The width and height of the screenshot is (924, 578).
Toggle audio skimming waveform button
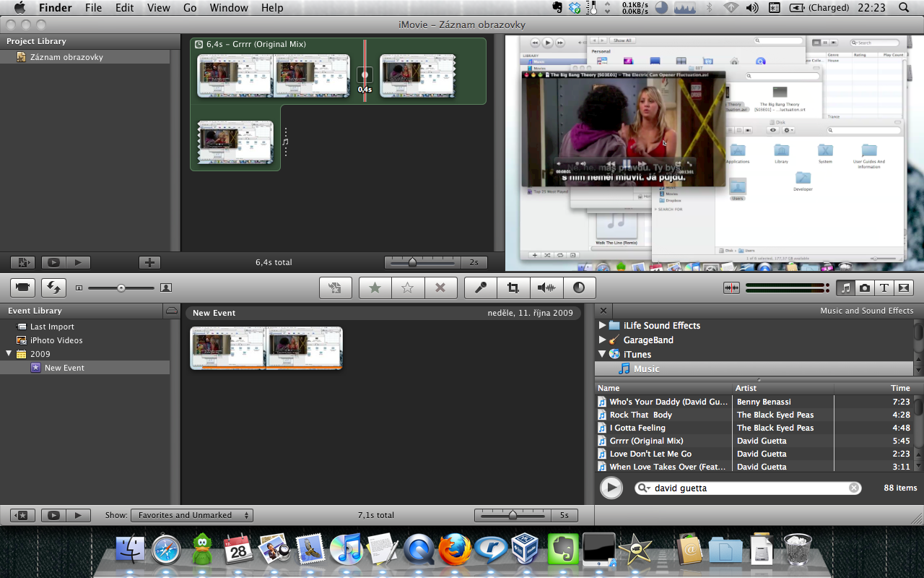731,288
